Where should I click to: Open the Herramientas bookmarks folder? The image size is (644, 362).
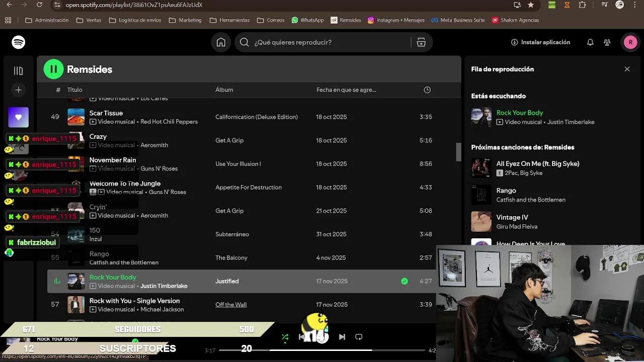coord(229,20)
